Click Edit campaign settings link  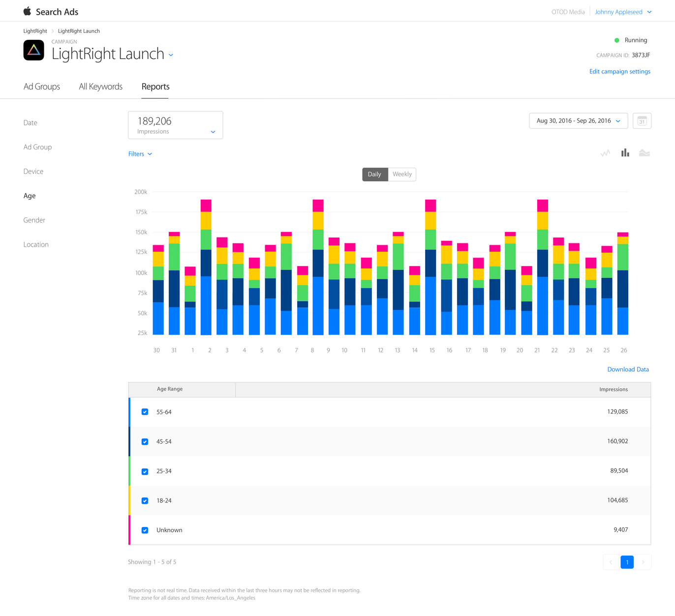tap(619, 72)
